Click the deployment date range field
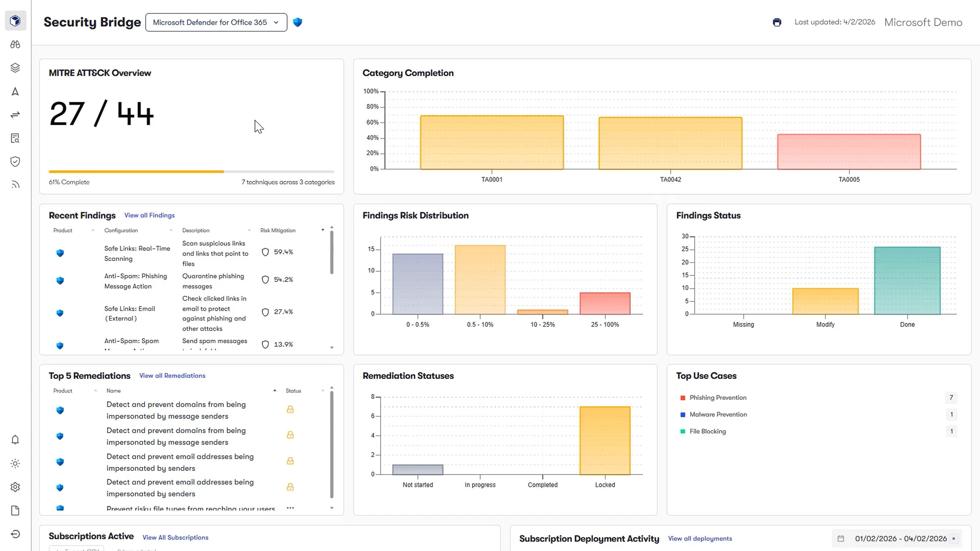Viewport: 980px width, 551px height. point(896,538)
